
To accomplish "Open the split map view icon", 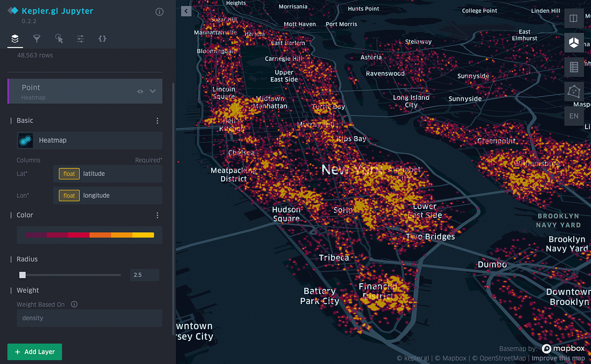I will click(574, 18).
